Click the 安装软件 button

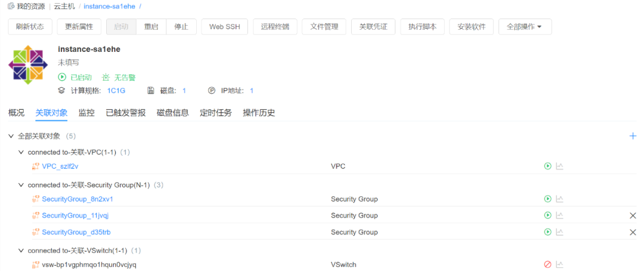472,27
